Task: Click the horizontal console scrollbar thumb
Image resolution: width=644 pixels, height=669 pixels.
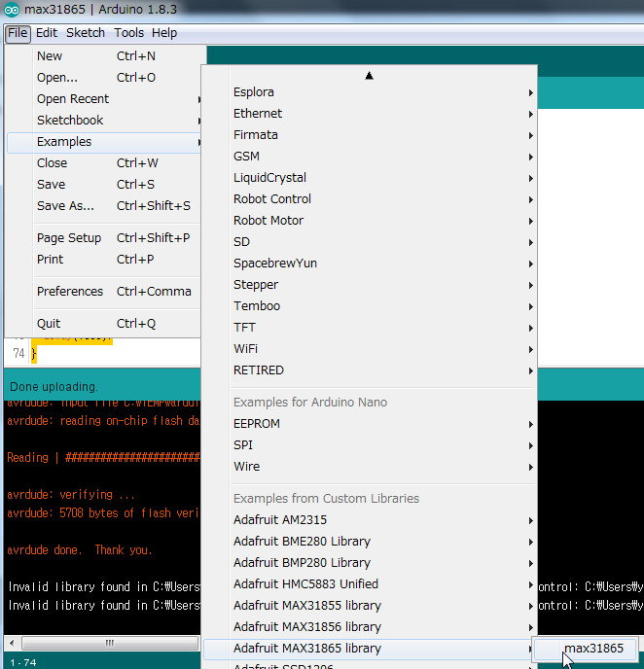Action: pos(110,643)
